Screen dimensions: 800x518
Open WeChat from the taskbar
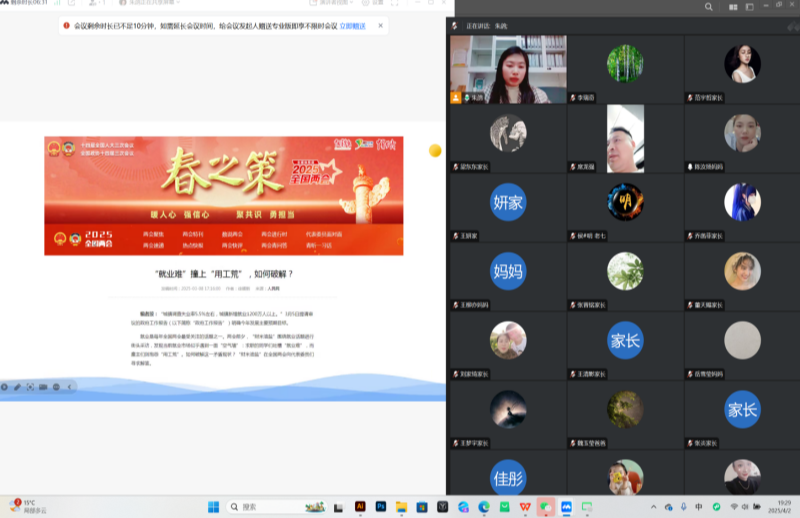tap(545, 507)
